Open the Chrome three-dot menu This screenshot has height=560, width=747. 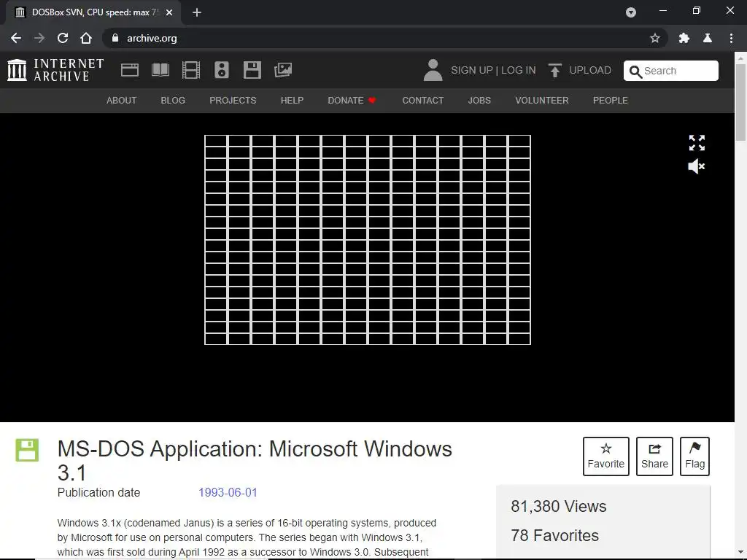[x=731, y=38]
